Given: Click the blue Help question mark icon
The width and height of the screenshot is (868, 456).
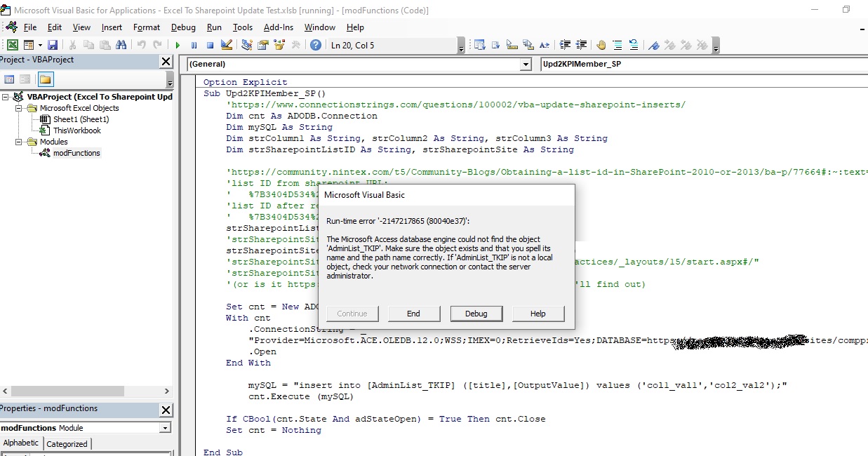Looking at the screenshot, I should pyautogui.click(x=316, y=45).
